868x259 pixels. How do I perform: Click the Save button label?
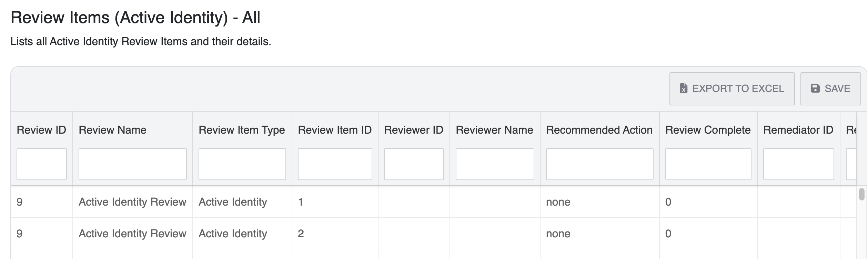tap(837, 89)
